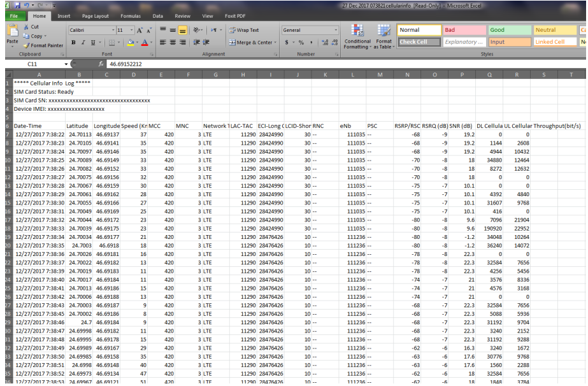The width and height of the screenshot is (588, 386).
Task: Click the increase decimal icon
Action: 325,43
